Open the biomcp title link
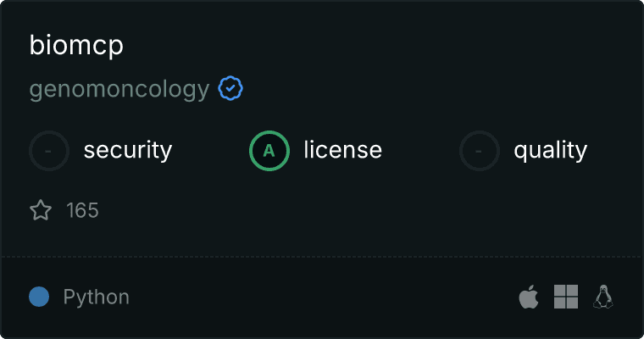 coord(76,45)
